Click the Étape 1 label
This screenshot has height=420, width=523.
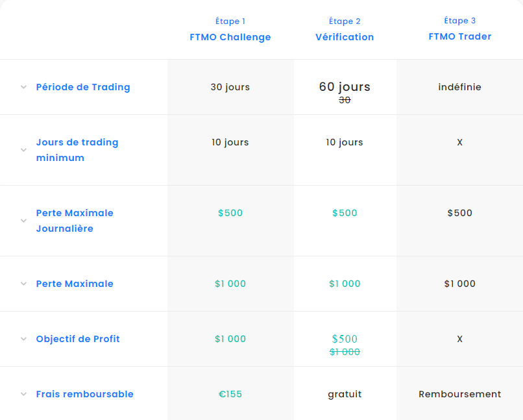tap(230, 21)
